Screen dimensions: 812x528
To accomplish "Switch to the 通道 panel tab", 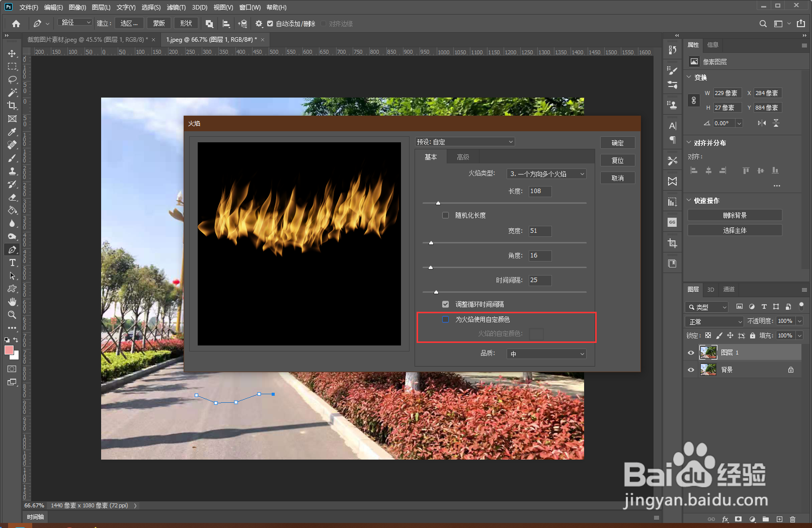I will [728, 289].
